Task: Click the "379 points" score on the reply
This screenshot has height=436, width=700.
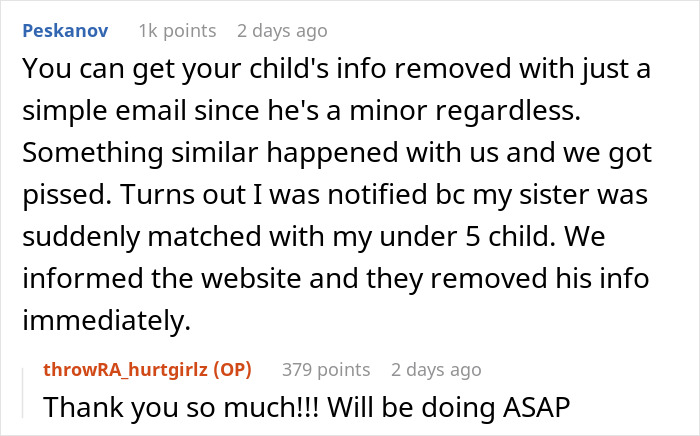Action: click(326, 370)
